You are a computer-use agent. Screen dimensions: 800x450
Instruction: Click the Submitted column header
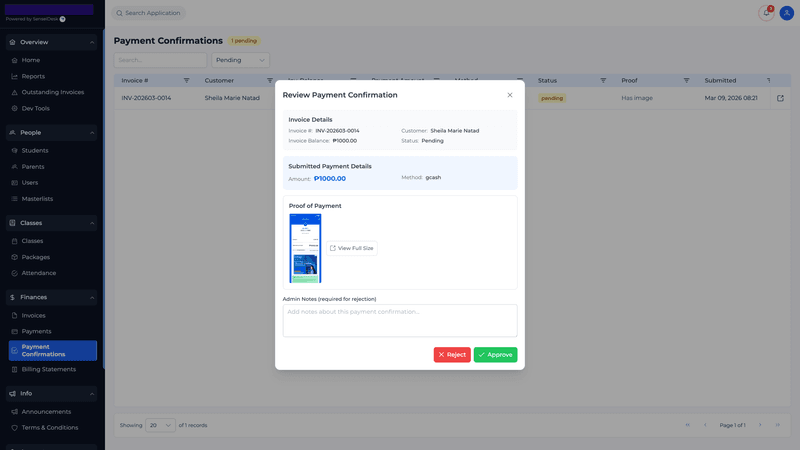pyautogui.click(x=720, y=80)
